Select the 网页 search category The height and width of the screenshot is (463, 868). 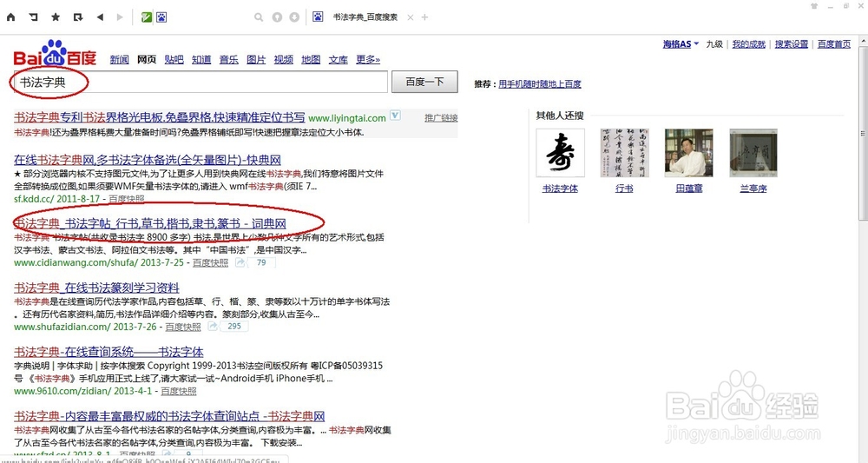(x=147, y=59)
